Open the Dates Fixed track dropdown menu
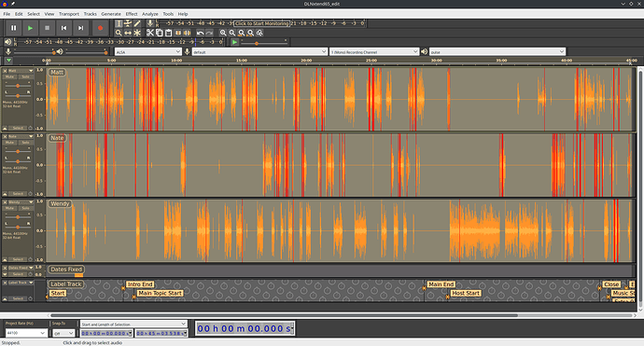This screenshot has width=644, height=346. point(21,268)
